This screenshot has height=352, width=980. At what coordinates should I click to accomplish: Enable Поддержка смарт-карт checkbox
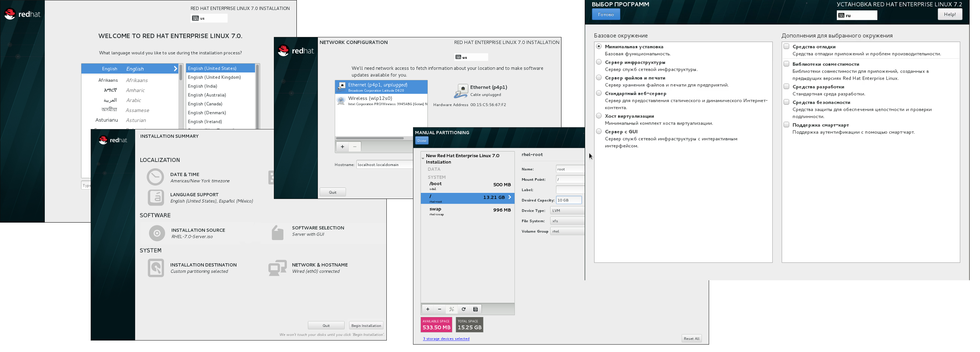[786, 125]
